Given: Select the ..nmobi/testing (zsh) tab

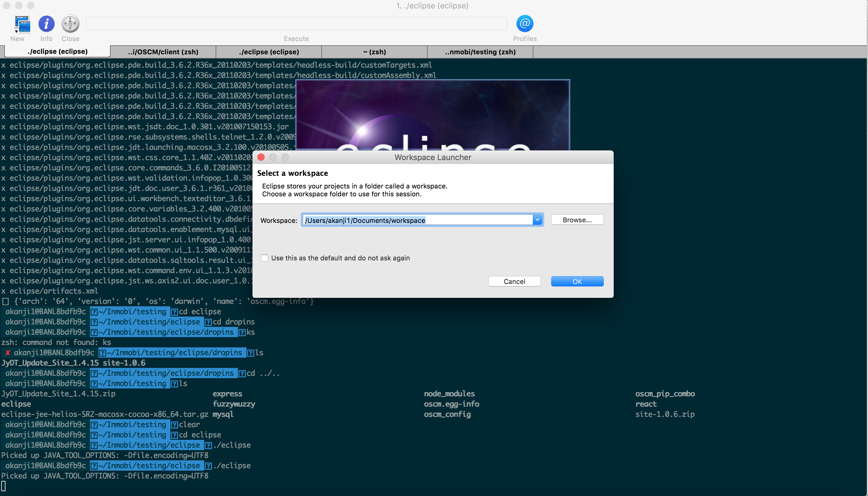Looking at the screenshot, I should pyautogui.click(x=480, y=52).
